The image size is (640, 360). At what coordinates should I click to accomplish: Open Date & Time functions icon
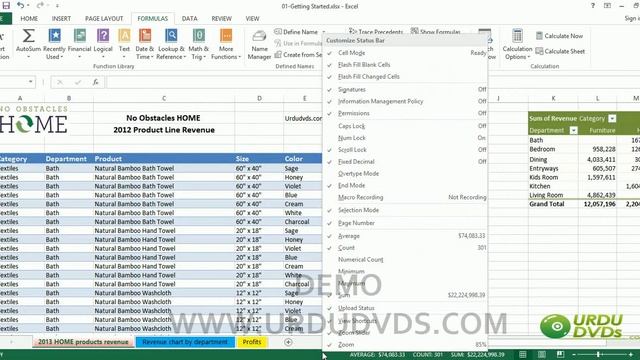pos(145,36)
